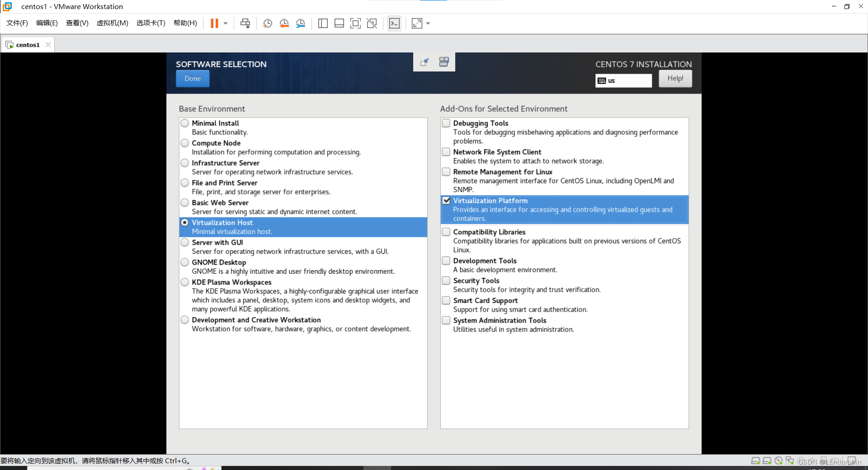868x470 pixels.
Task: Open the console view button
Action: [394, 23]
